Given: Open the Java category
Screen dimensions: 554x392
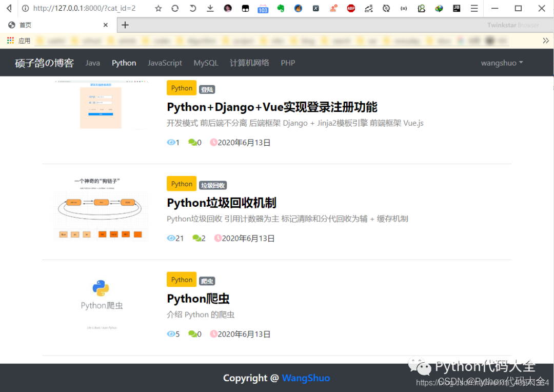Looking at the screenshot, I should (x=92, y=63).
